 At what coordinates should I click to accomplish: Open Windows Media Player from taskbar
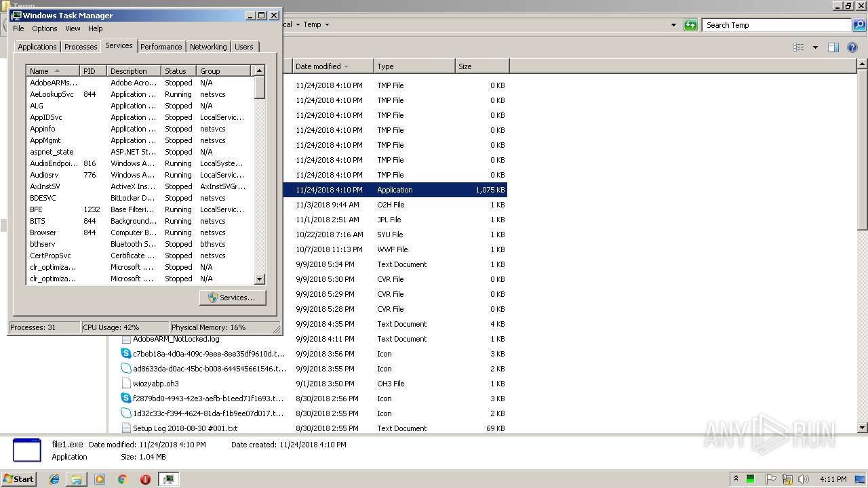coord(100,479)
